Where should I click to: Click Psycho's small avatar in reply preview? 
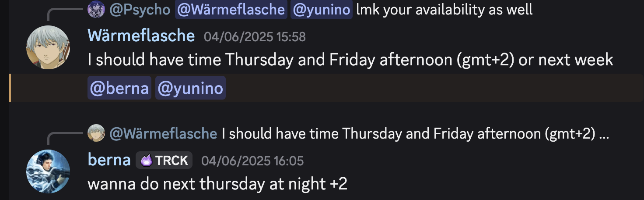point(96,9)
